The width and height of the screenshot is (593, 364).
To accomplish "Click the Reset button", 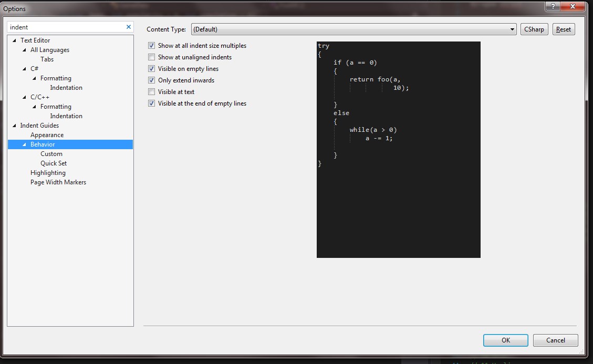I will coord(563,29).
